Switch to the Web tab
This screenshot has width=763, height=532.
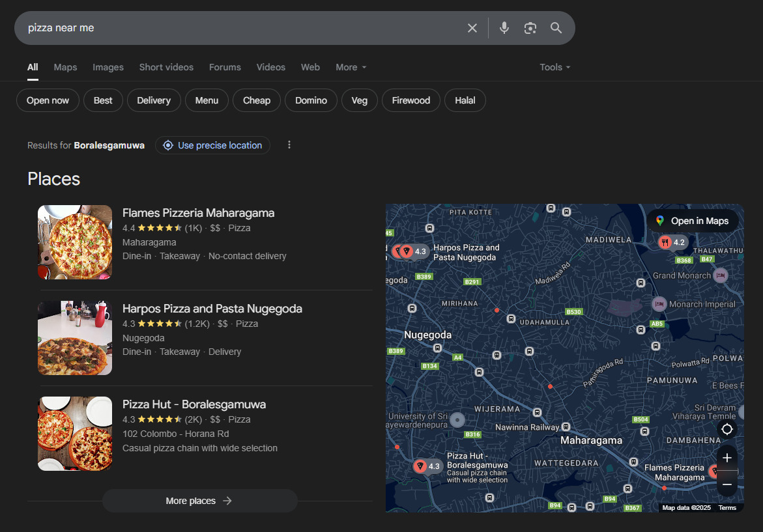310,68
